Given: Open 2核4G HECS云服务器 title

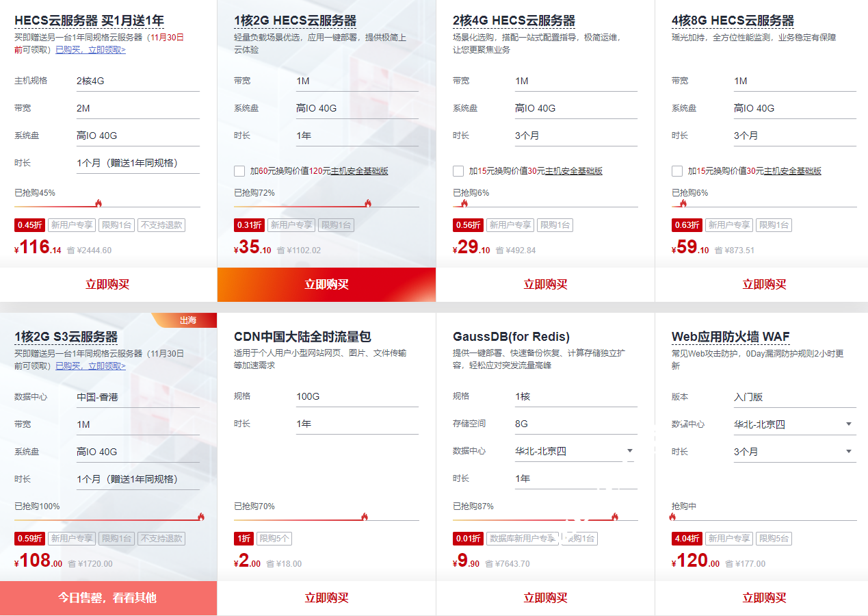Looking at the screenshot, I should pyautogui.click(x=514, y=21).
